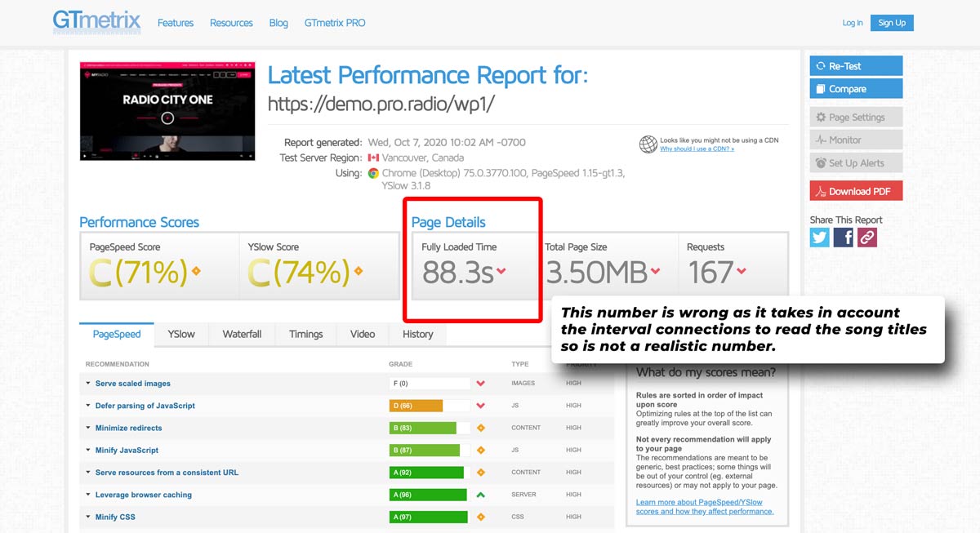Click the Sign Up button
This screenshot has width=980, height=533.
point(891,23)
